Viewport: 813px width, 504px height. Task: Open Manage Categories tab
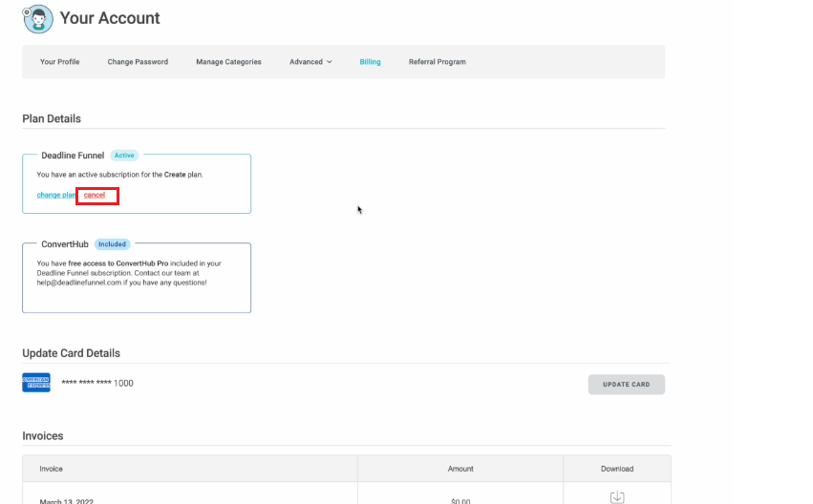pos(228,62)
